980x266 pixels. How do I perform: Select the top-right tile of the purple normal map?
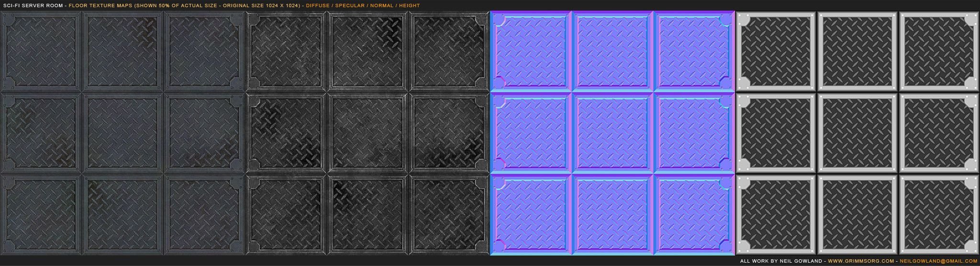[694, 51]
